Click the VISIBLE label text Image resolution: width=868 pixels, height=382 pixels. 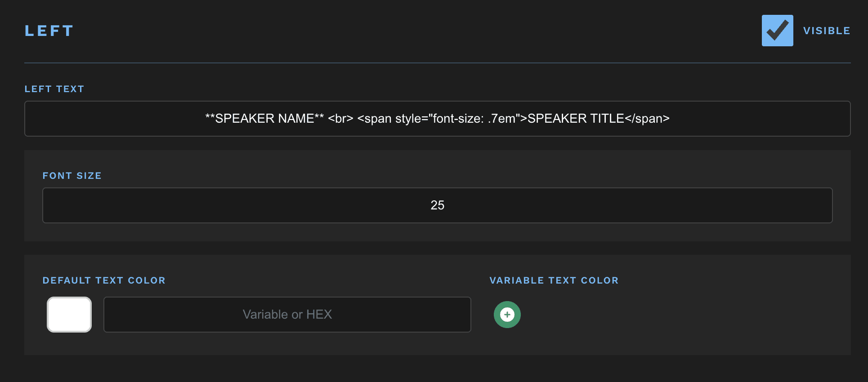pos(827,31)
